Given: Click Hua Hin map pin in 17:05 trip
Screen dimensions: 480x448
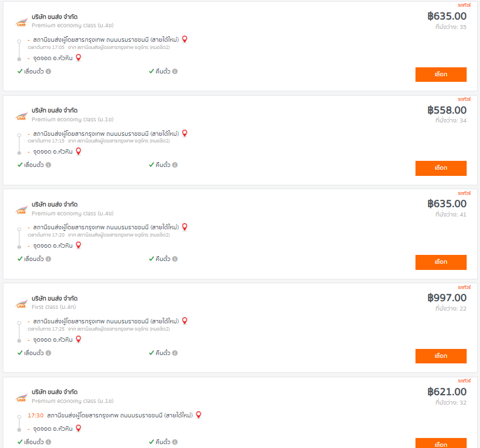Looking at the screenshot, I should [78, 57].
